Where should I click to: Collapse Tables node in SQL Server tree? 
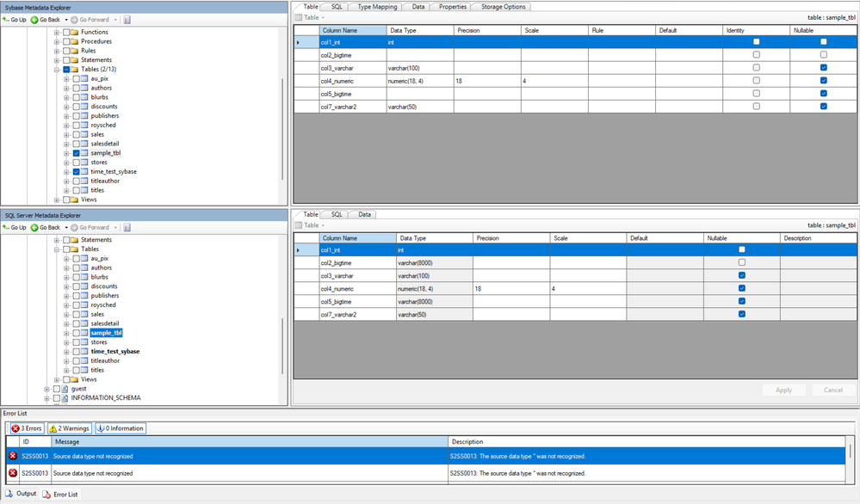57,249
